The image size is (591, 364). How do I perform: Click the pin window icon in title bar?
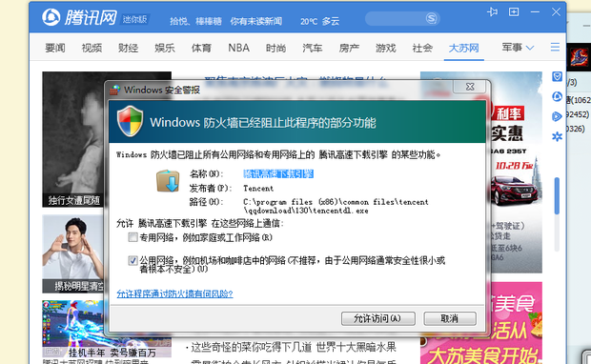[x=492, y=12]
